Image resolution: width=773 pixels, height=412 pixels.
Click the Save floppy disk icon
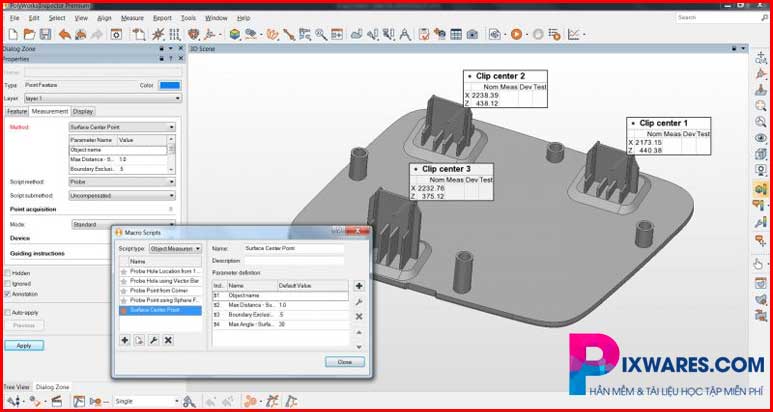45,34
